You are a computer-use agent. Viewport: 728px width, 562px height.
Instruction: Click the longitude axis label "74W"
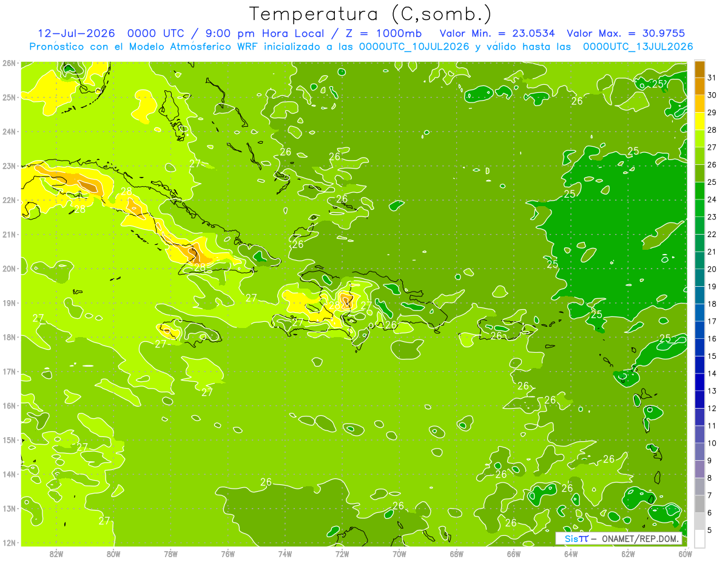[x=285, y=554]
